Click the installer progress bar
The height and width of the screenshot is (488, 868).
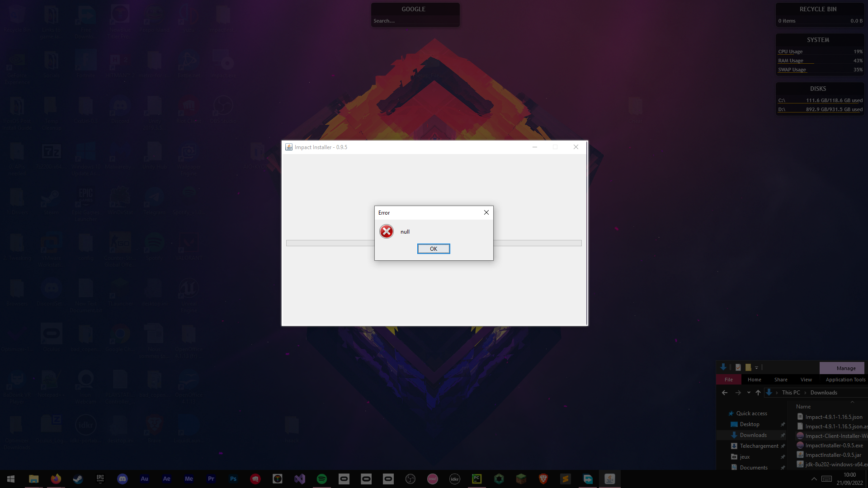point(330,243)
